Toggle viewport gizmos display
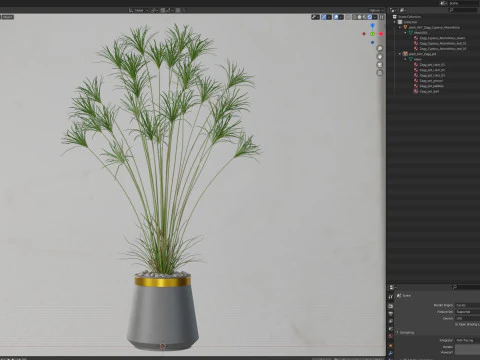Viewport: 480px width, 360px height. point(324,17)
